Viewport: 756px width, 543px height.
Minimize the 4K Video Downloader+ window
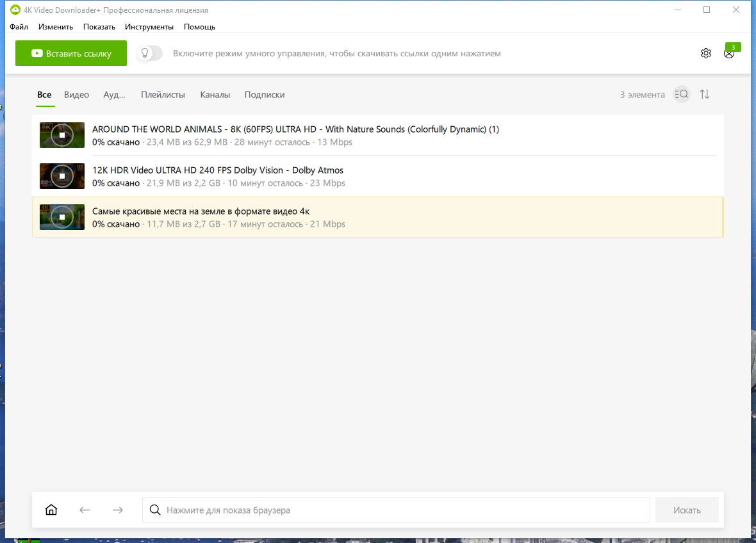tap(677, 10)
